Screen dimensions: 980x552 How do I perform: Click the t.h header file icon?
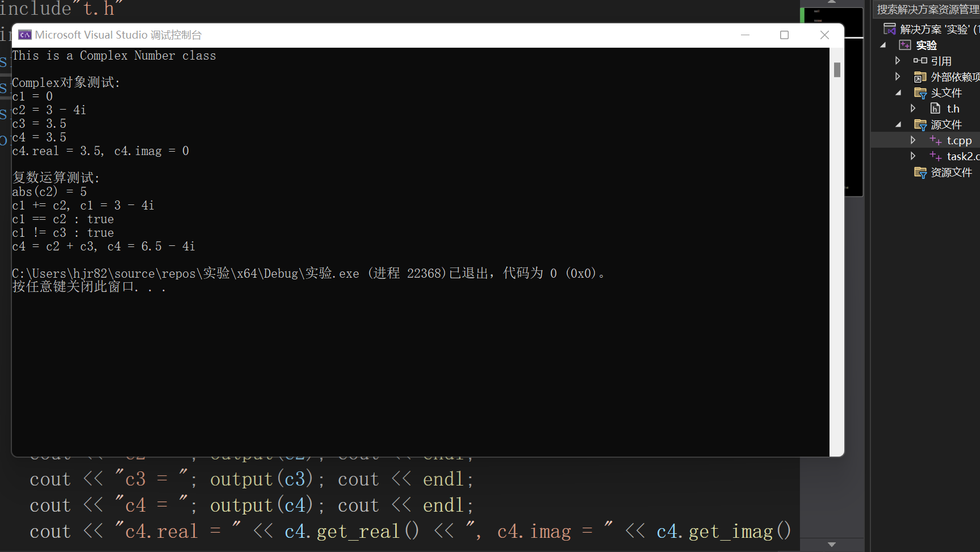tap(935, 108)
